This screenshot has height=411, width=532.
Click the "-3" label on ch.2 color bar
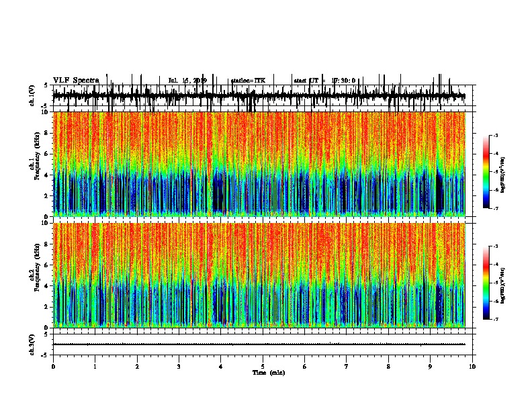pos(495,246)
